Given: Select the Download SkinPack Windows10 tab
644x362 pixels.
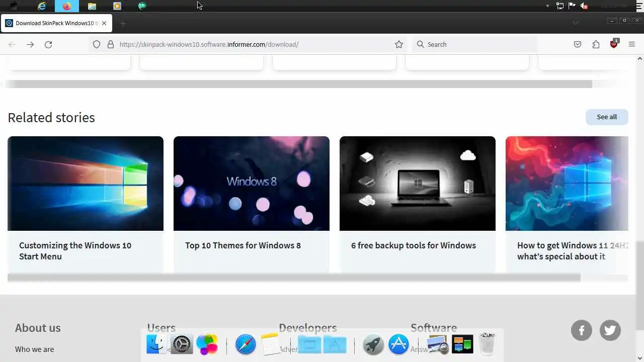Looking at the screenshot, I should [x=56, y=23].
